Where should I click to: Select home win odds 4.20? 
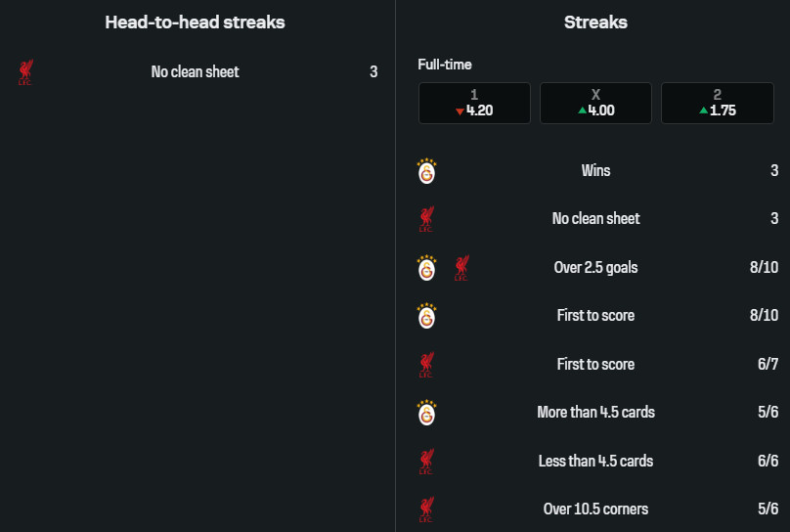click(474, 103)
